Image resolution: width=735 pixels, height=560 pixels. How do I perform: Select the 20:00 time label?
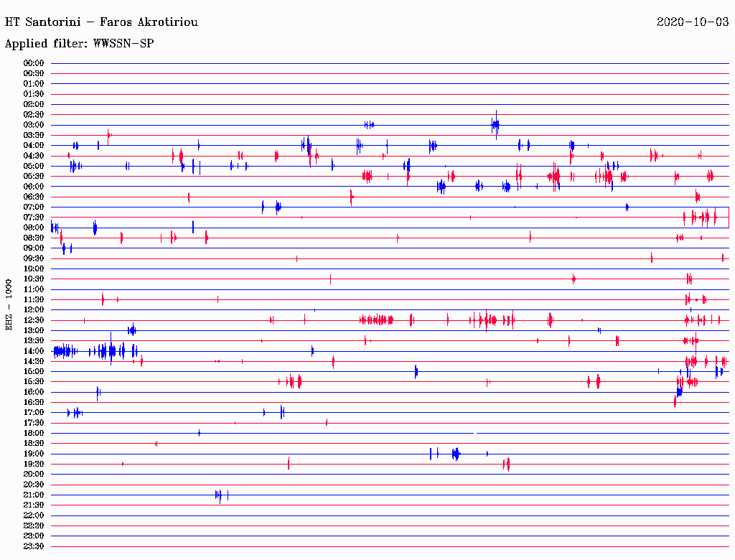33,474
